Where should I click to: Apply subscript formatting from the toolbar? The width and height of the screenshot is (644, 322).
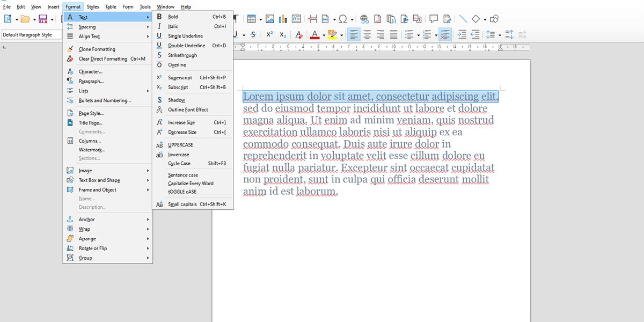coord(283,34)
